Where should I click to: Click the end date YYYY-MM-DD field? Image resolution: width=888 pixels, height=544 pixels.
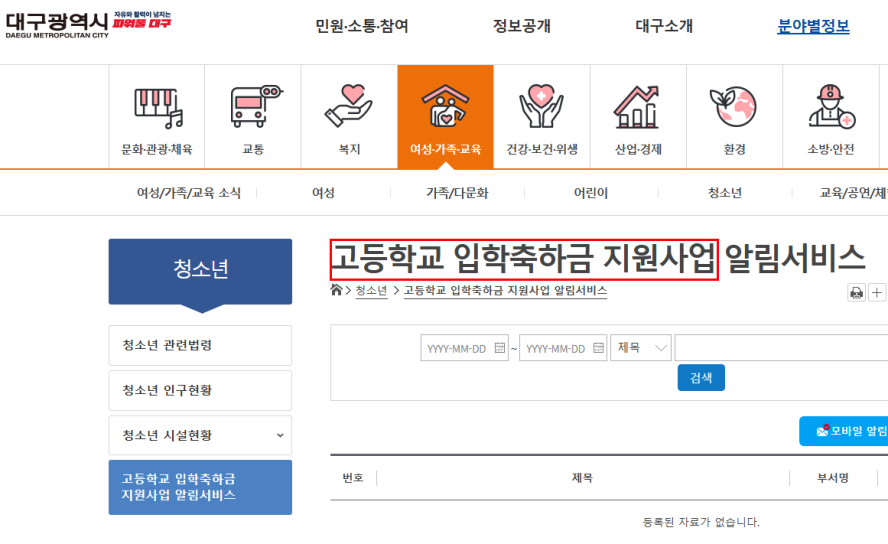pos(563,348)
